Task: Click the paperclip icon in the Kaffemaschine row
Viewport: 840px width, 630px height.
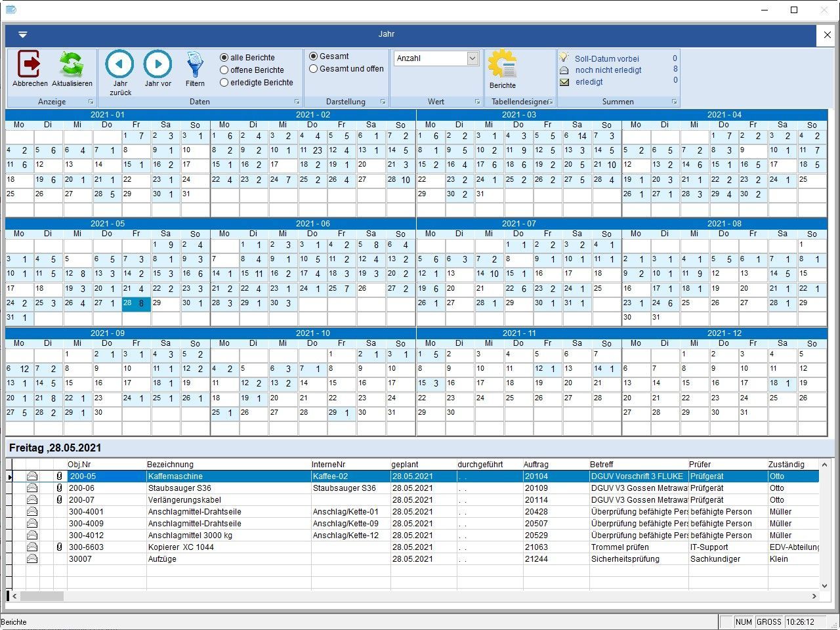Action: (x=59, y=476)
